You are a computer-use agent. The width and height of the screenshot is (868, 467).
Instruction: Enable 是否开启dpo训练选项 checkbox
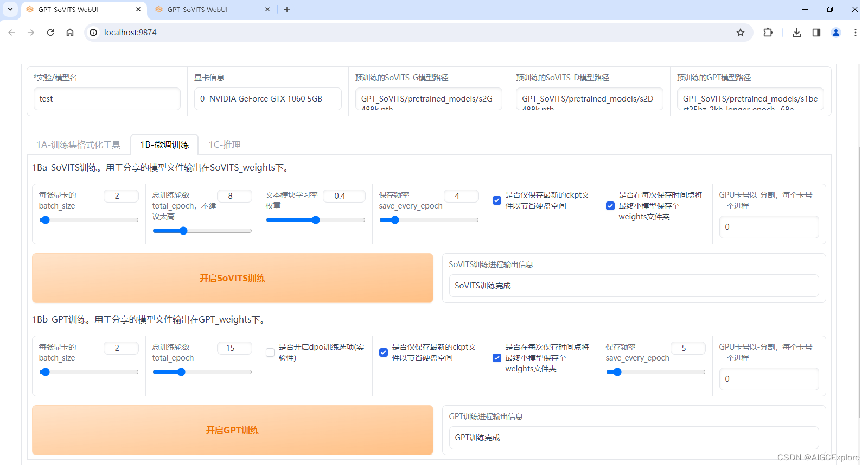[x=270, y=352]
